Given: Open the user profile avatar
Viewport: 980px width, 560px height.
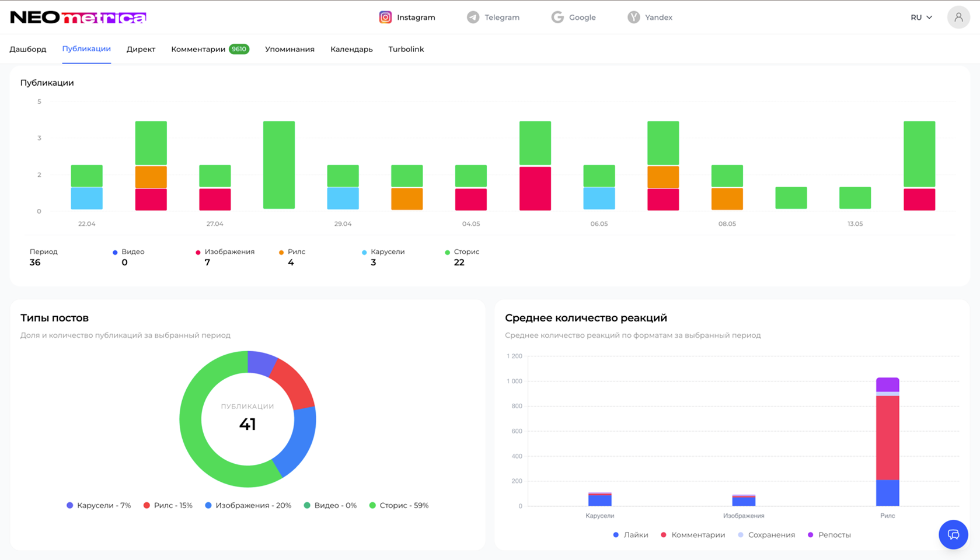Looking at the screenshot, I should [958, 17].
